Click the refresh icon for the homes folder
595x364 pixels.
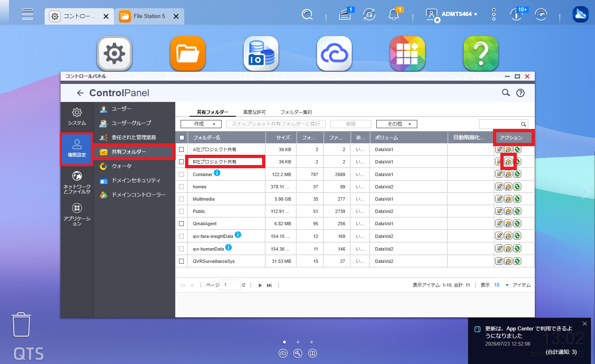click(517, 187)
